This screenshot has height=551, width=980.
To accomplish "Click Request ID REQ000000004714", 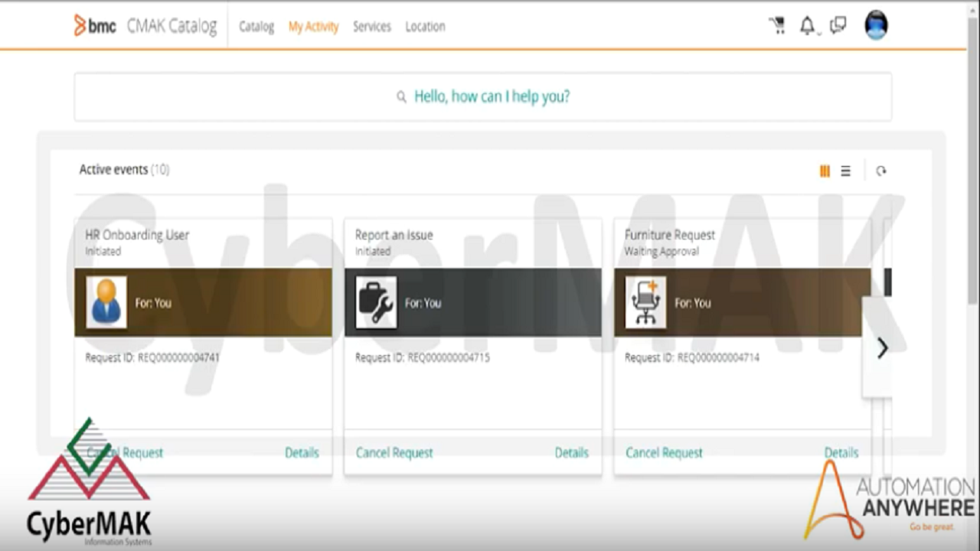I will pos(692,357).
